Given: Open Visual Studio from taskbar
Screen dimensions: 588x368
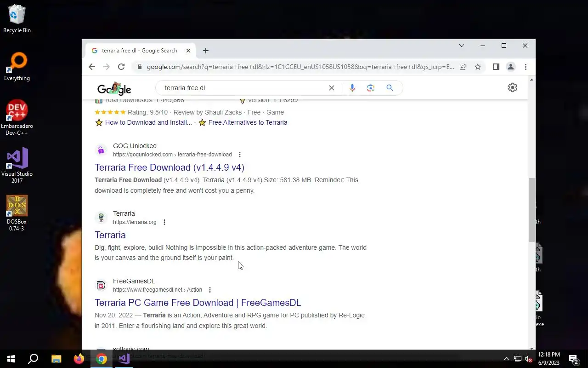Looking at the screenshot, I should coord(124,359).
